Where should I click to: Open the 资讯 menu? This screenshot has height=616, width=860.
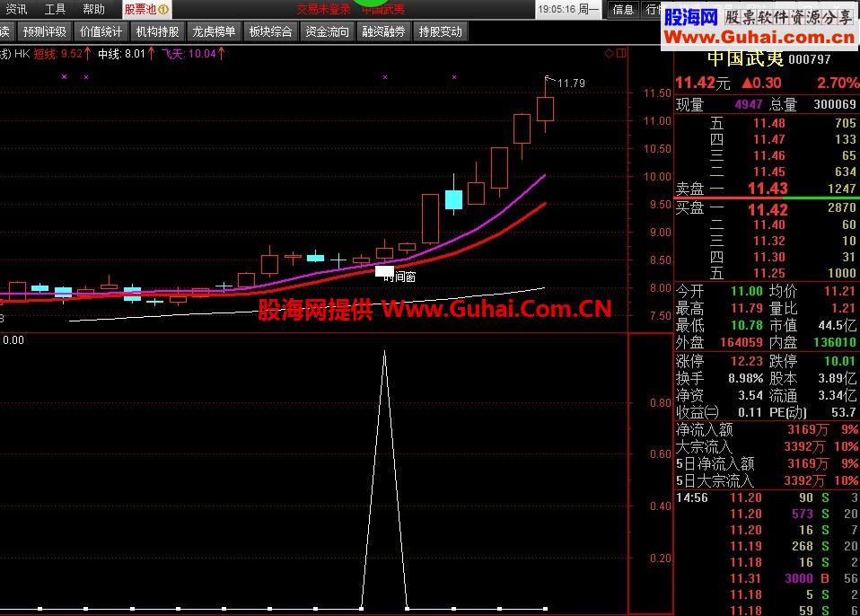(16, 9)
